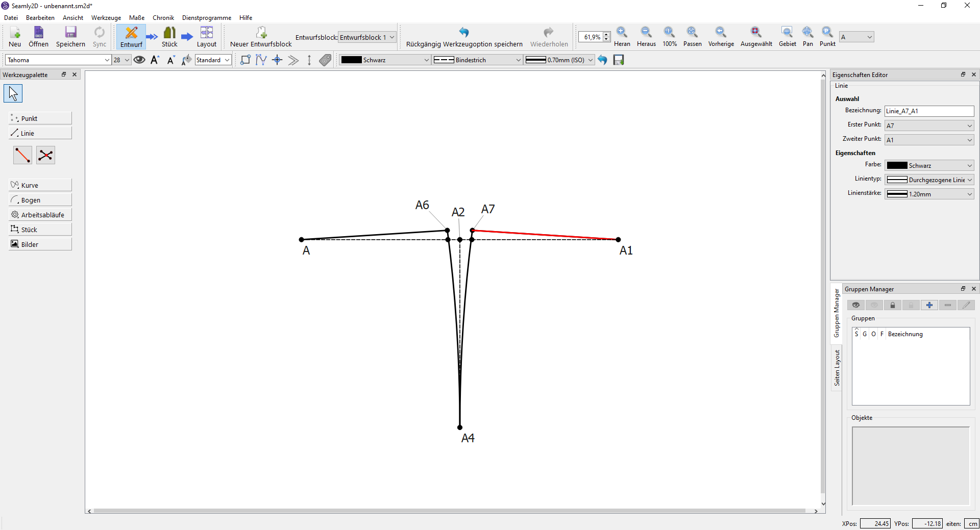Open the Linientyp dropdown
Viewport: 980px width, 530px height.
tap(929, 180)
